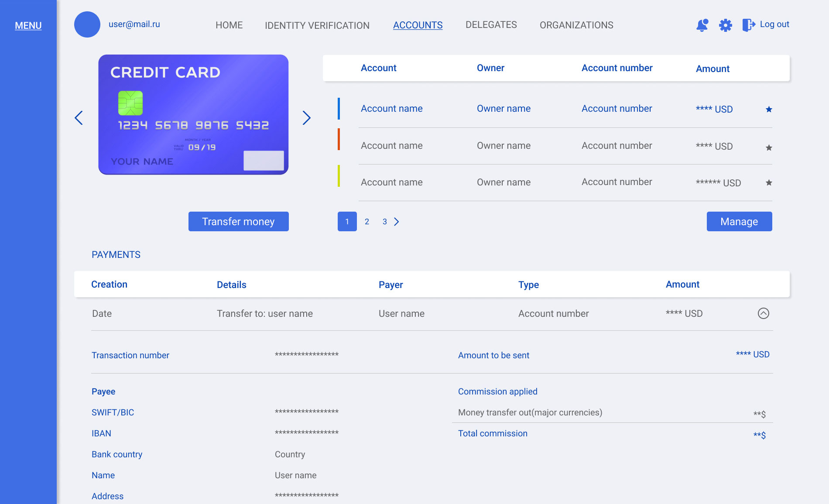This screenshot has width=829, height=504.
Task: Unfavorite the first account's filled star
Action: [x=768, y=109]
